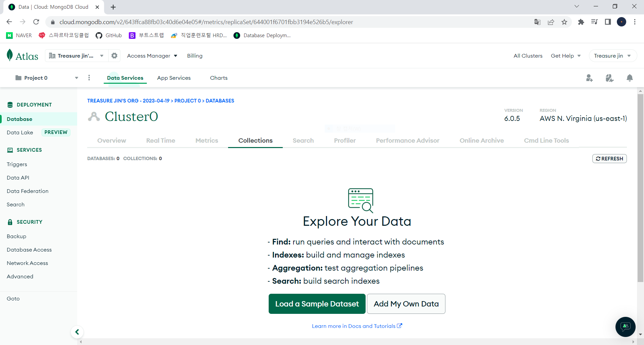644x345 pixels.
Task: Open Data Lake in the sidebar
Action: pyautogui.click(x=20, y=133)
